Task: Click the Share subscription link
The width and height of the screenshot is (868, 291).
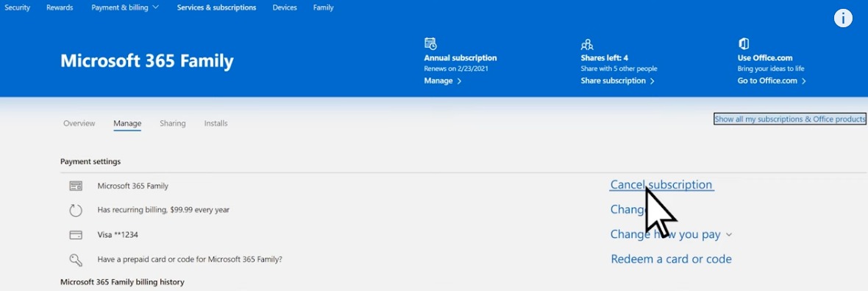Action: coord(618,81)
